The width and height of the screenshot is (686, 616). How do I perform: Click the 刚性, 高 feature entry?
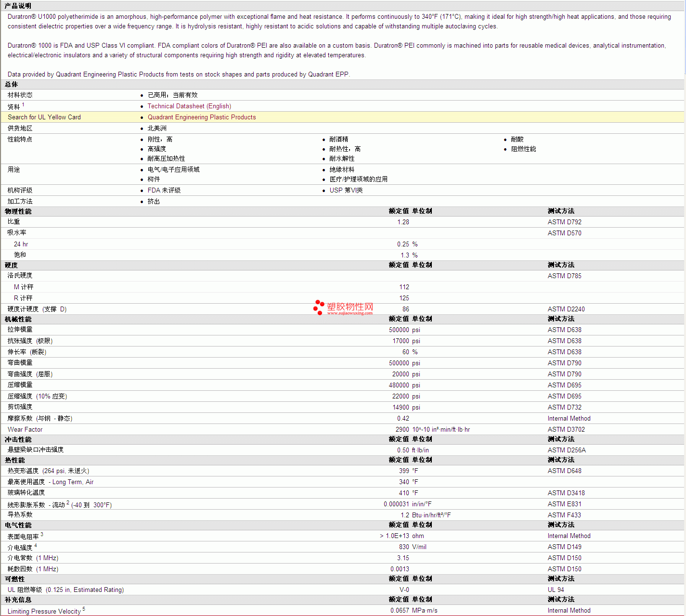point(160,140)
